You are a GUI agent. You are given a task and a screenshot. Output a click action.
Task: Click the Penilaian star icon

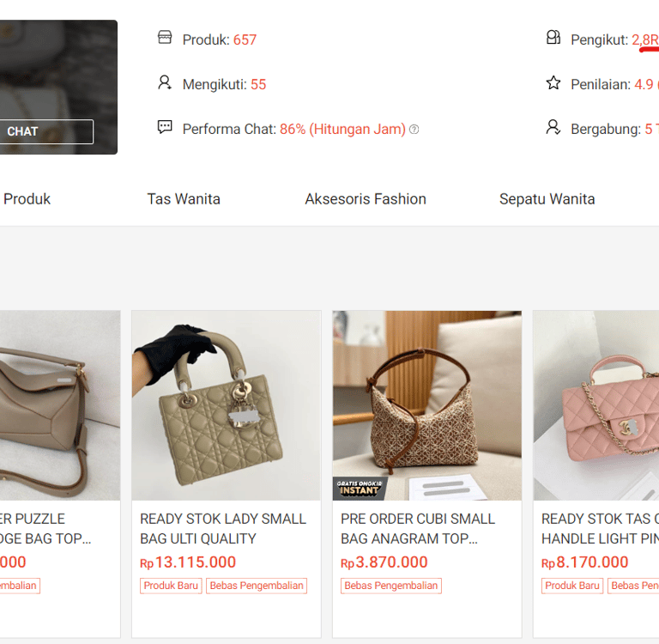[553, 83]
